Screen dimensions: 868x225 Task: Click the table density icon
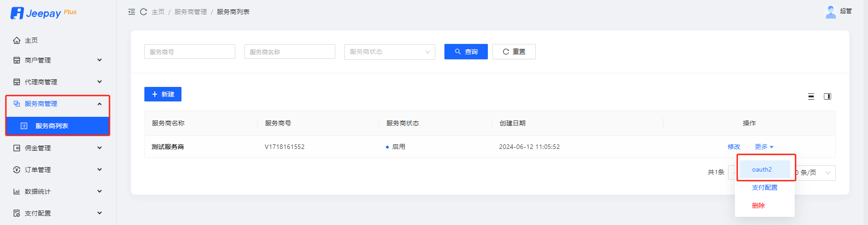811,96
